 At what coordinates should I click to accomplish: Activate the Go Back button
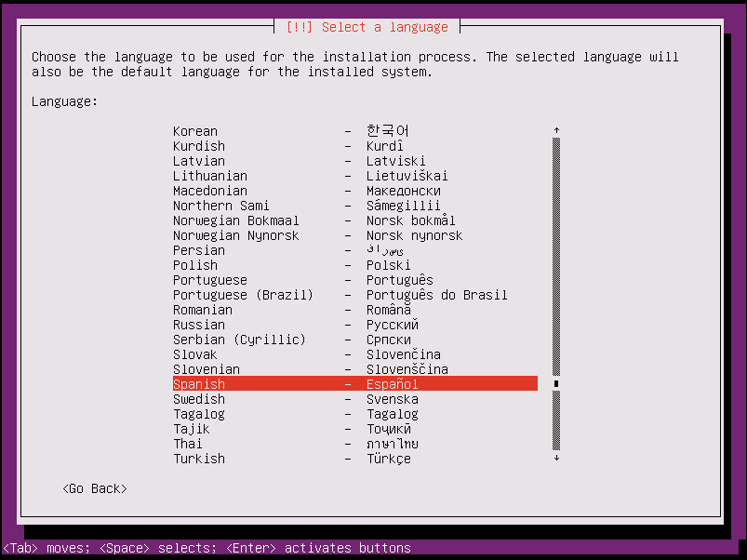[x=93, y=488]
